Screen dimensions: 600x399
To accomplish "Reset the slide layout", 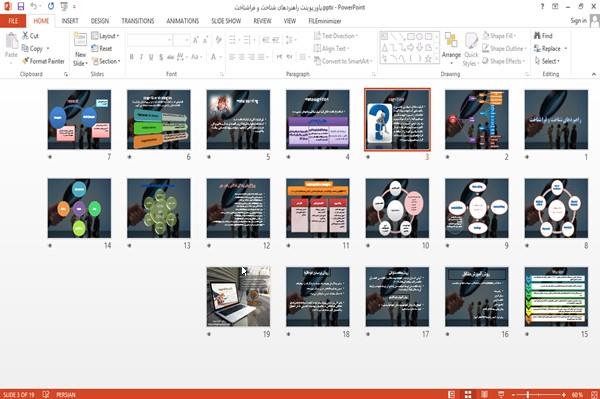I will click(x=102, y=48).
